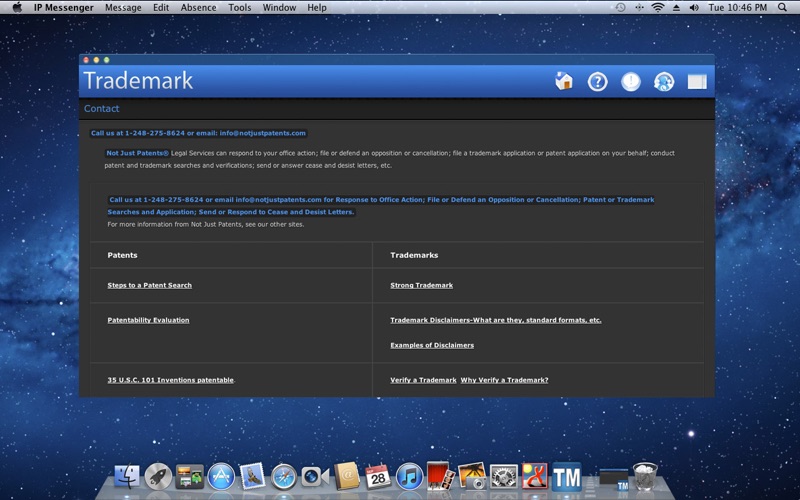Open the Absence menu
Image resolution: width=800 pixels, height=500 pixels.
(198, 8)
